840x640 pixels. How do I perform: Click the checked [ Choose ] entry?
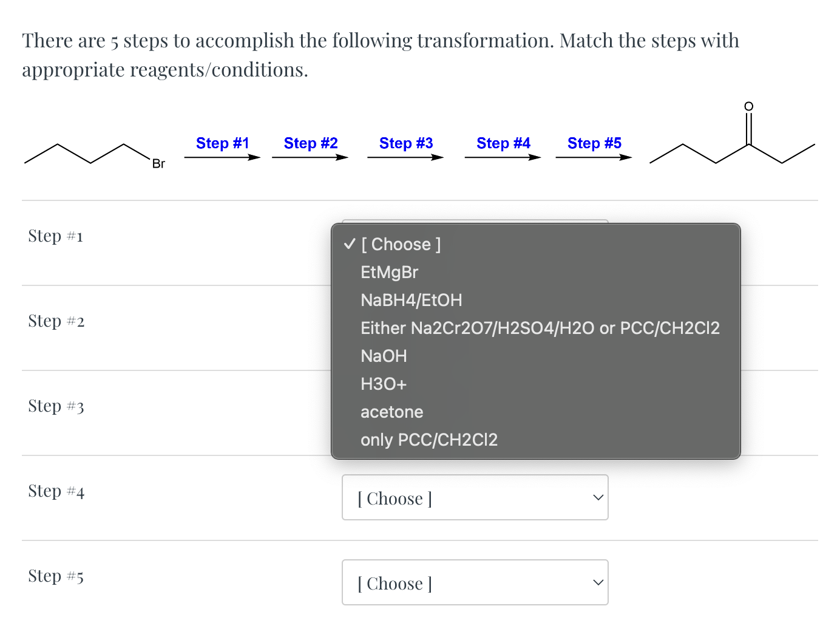pyautogui.click(x=401, y=244)
